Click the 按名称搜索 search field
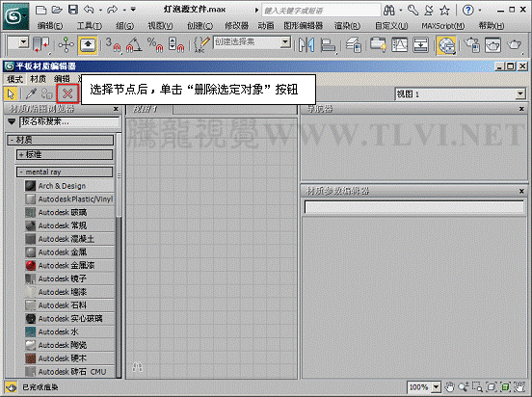 69,121
